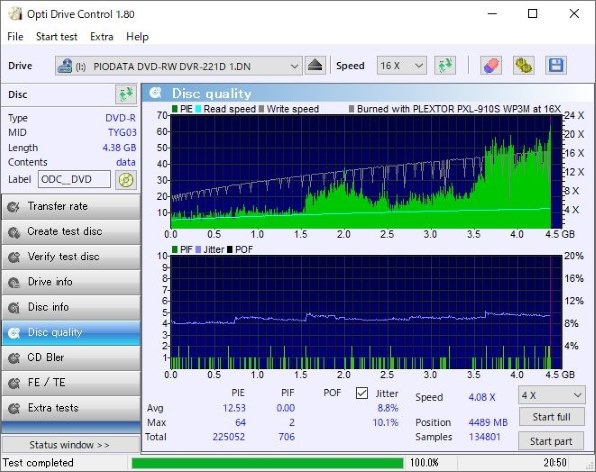596x472 pixels.
Task: Click the Test completed status text
Action: (x=38, y=463)
